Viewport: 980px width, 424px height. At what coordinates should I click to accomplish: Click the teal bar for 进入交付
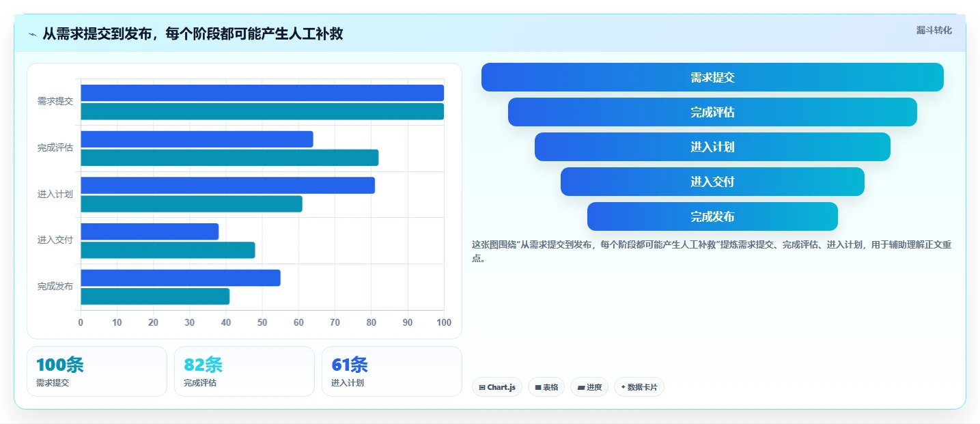168,250
